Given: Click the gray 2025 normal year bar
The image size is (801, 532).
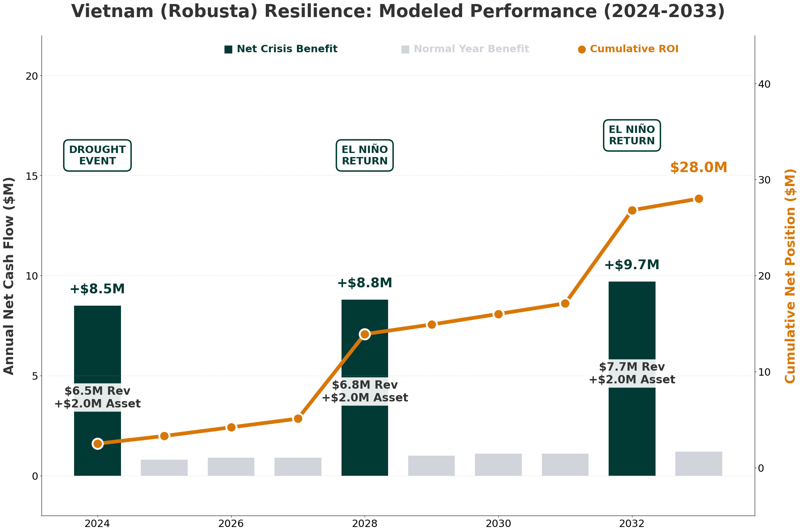Looking at the screenshot, I should pos(164,467).
